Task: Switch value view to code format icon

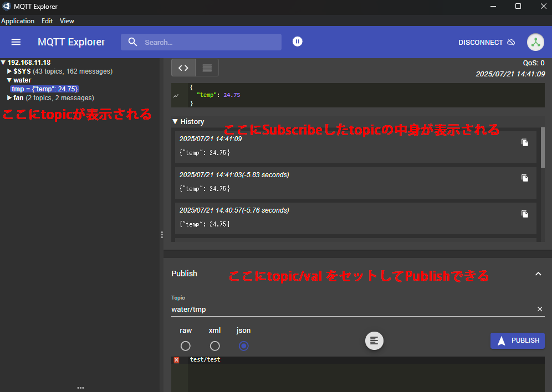Action: [x=183, y=68]
